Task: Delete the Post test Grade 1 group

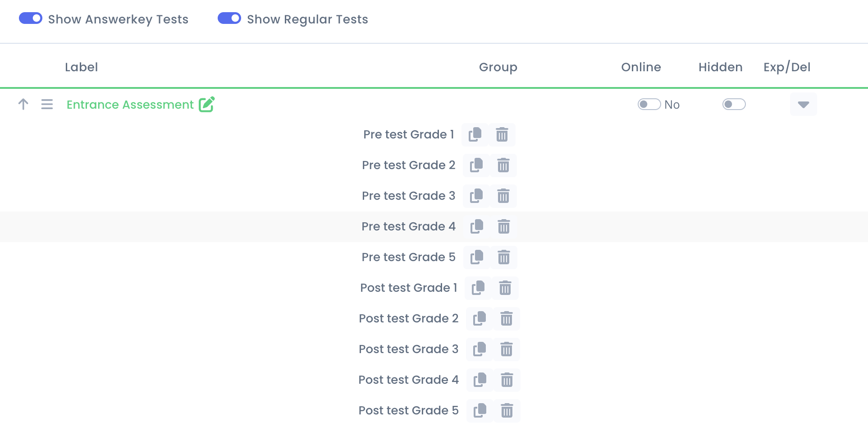Action: 505,288
